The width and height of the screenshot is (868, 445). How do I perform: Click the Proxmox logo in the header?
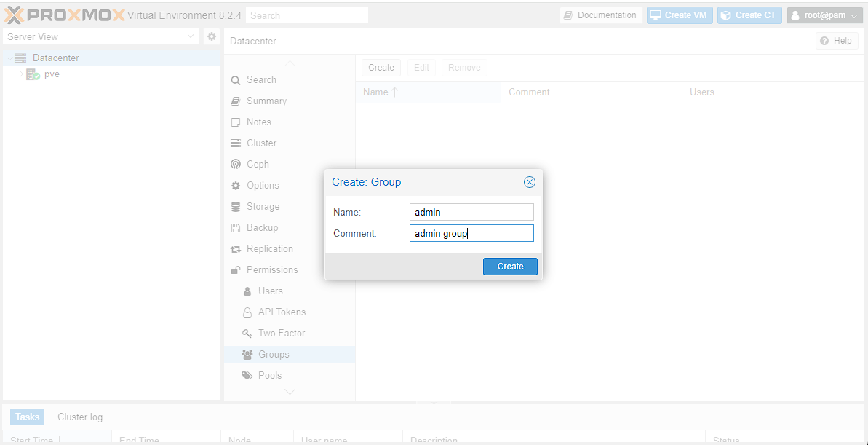pos(65,15)
